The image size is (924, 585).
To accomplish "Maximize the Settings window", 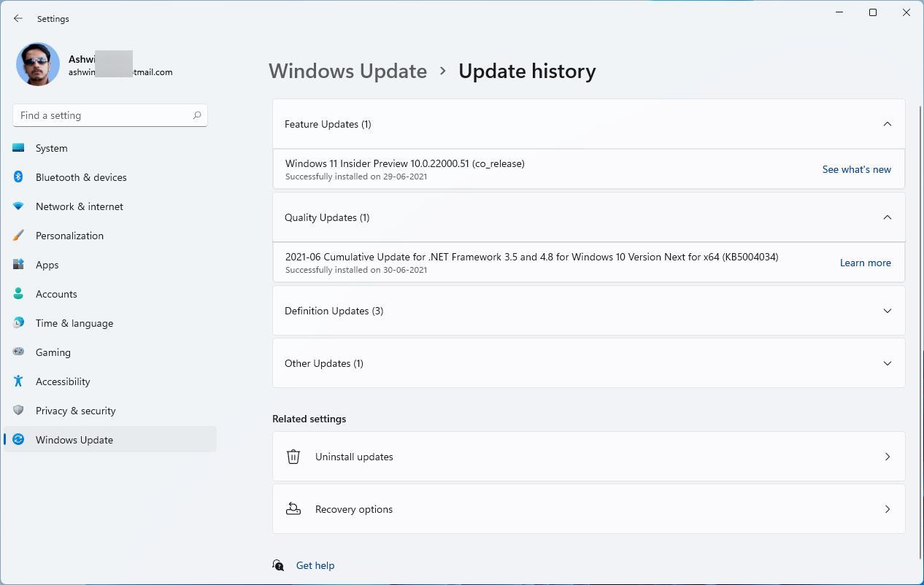I will pos(873,12).
